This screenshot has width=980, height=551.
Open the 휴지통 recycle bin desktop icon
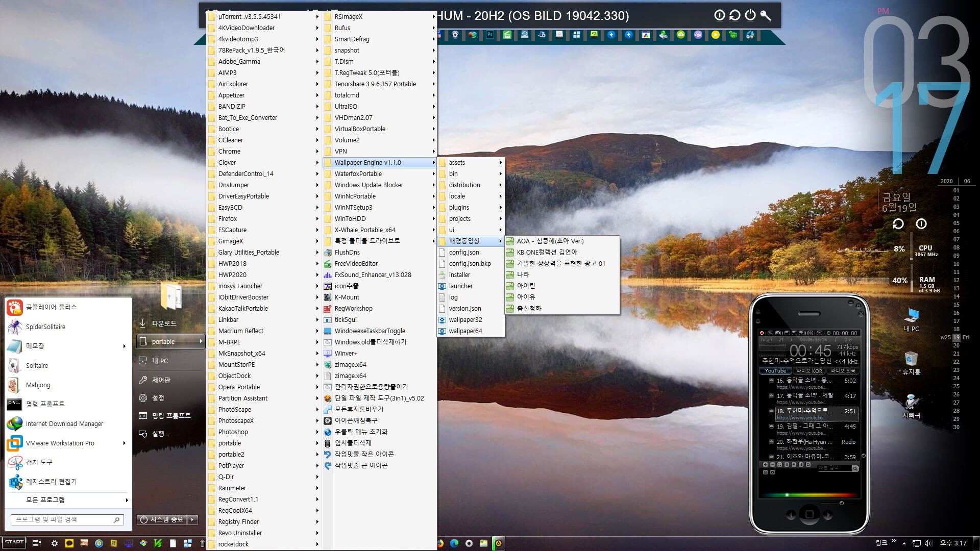coord(911,363)
